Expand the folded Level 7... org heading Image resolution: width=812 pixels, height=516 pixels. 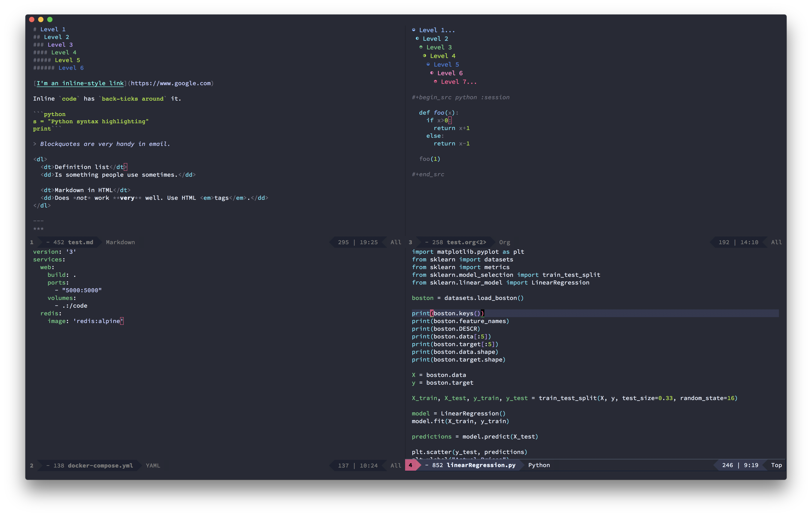pyautogui.click(x=459, y=82)
